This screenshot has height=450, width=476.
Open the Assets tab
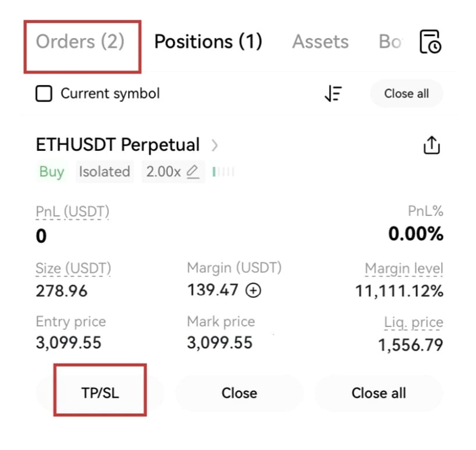[320, 41]
